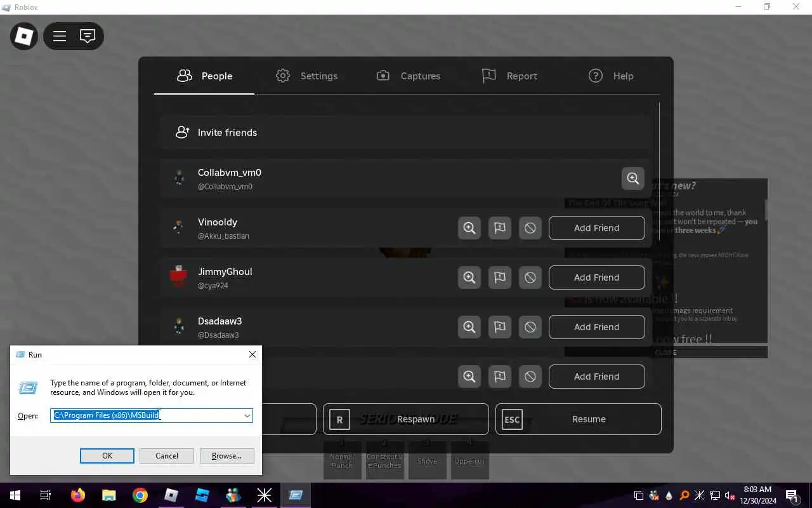Switch to the Report tab
Image resolution: width=812 pixels, height=508 pixels.
509,76
